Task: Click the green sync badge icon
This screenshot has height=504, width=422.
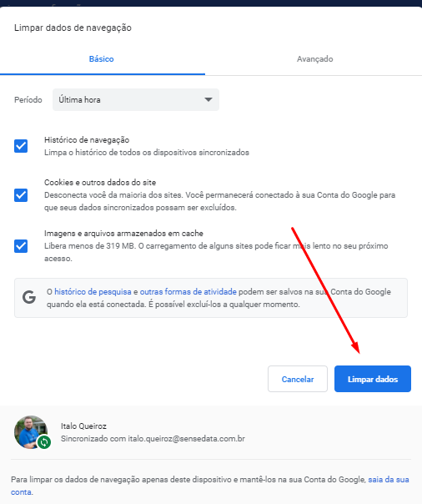Action: coord(44,442)
